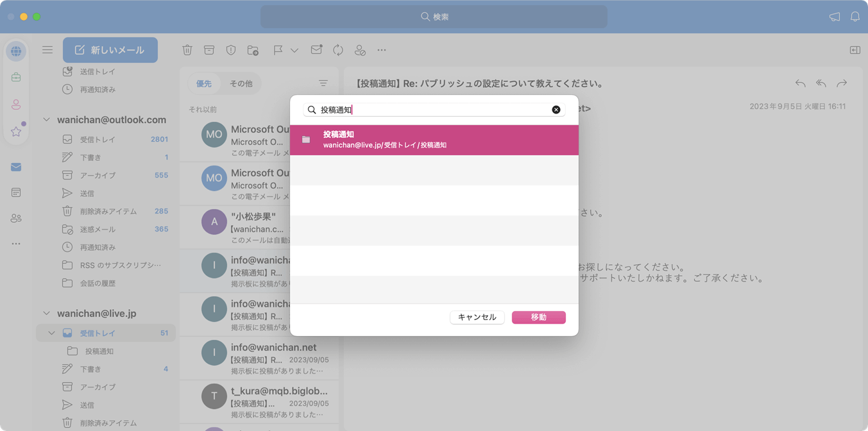Open more apps ellipsis in left rail
The height and width of the screenshot is (431, 868).
(16, 244)
